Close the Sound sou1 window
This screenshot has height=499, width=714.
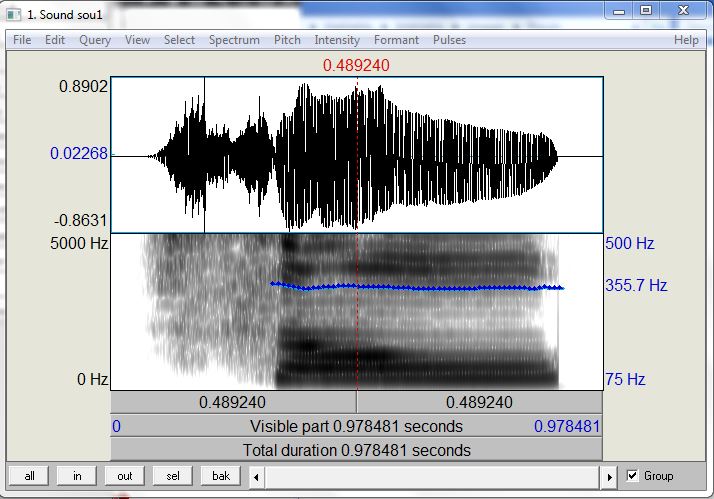683,11
